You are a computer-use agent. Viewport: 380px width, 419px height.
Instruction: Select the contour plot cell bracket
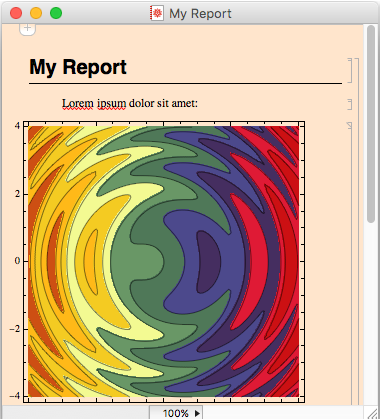click(350, 263)
